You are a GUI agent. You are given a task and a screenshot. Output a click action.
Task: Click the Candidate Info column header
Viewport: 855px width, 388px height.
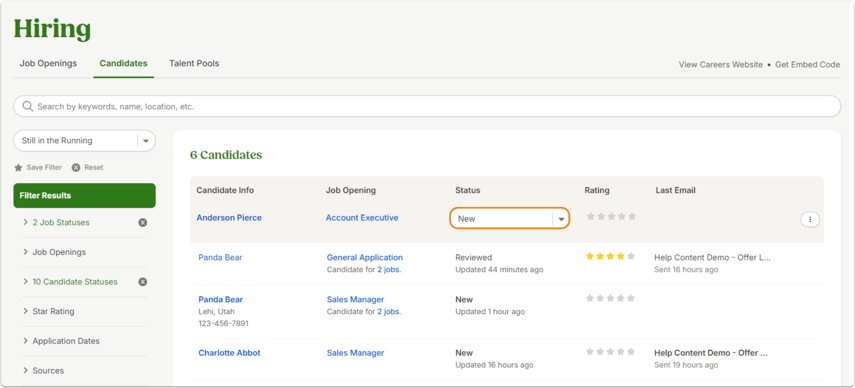pos(225,190)
